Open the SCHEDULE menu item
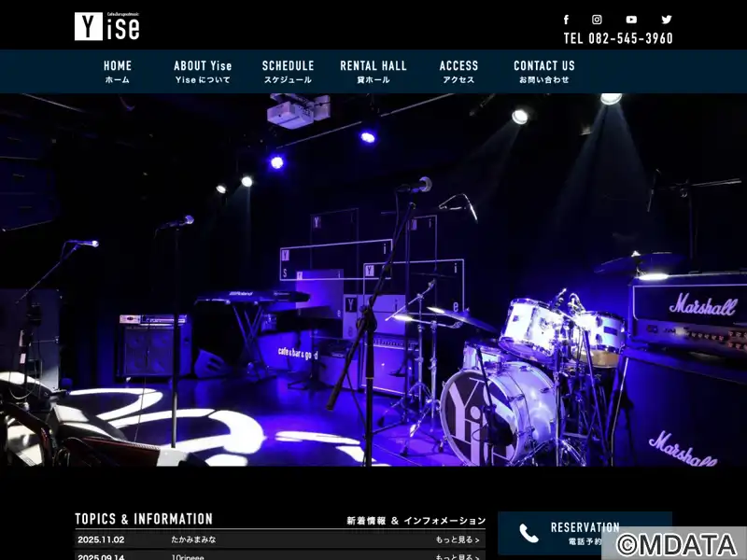This screenshot has width=747, height=560. click(288, 72)
